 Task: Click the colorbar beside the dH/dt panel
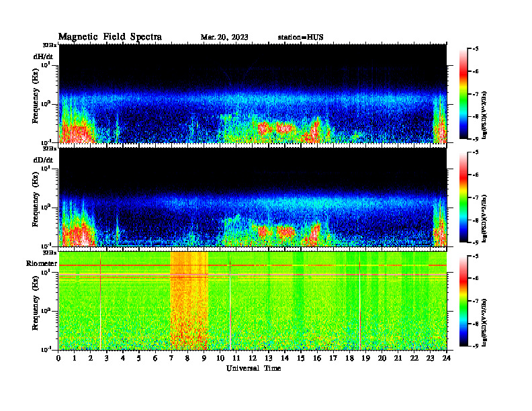pos(463,94)
